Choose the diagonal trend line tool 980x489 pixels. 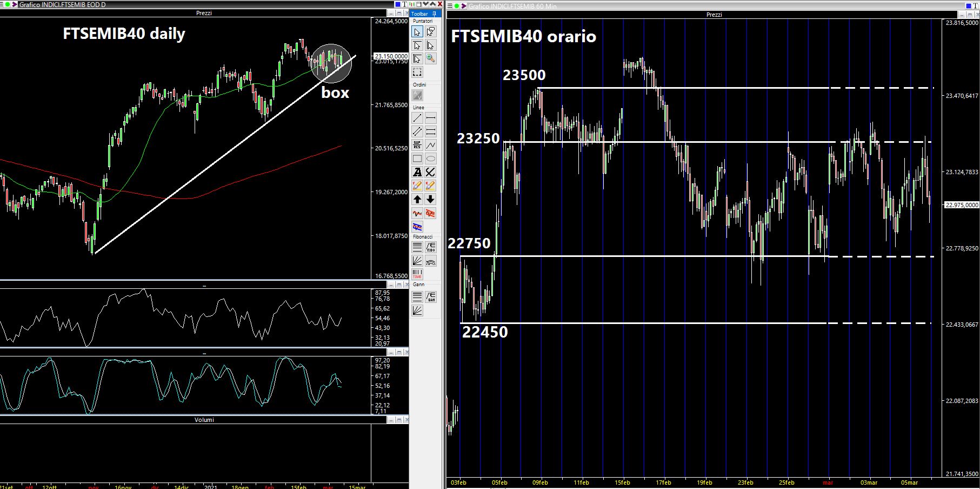tap(417, 118)
